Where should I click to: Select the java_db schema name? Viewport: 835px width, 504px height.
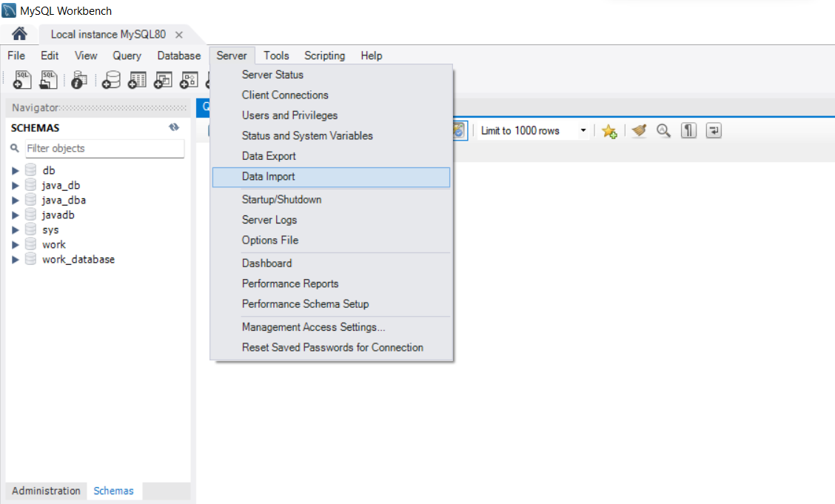(x=61, y=185)
